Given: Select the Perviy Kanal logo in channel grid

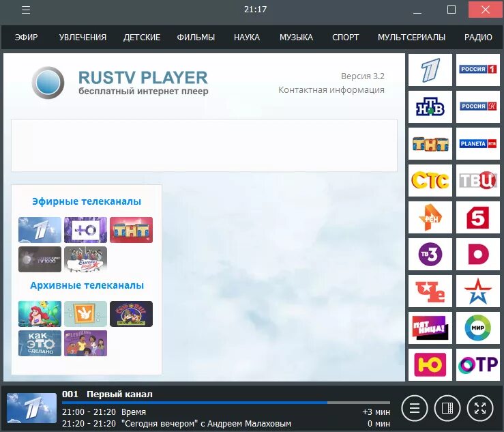Looking at the screenshot, I should click(430, 70).
